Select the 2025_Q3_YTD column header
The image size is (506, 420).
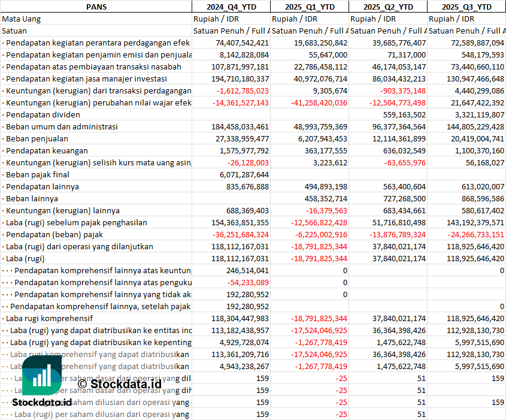click(x=466, y=7)
